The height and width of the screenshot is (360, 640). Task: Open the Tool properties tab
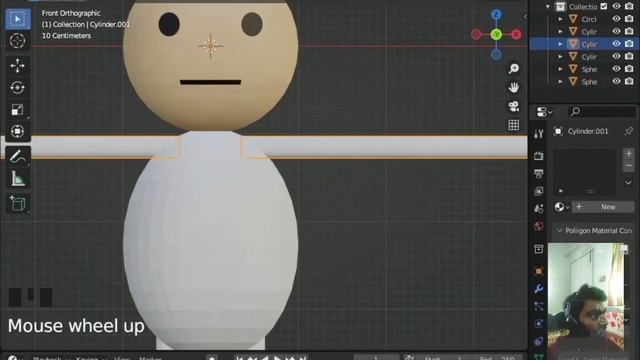click(539, 133)
